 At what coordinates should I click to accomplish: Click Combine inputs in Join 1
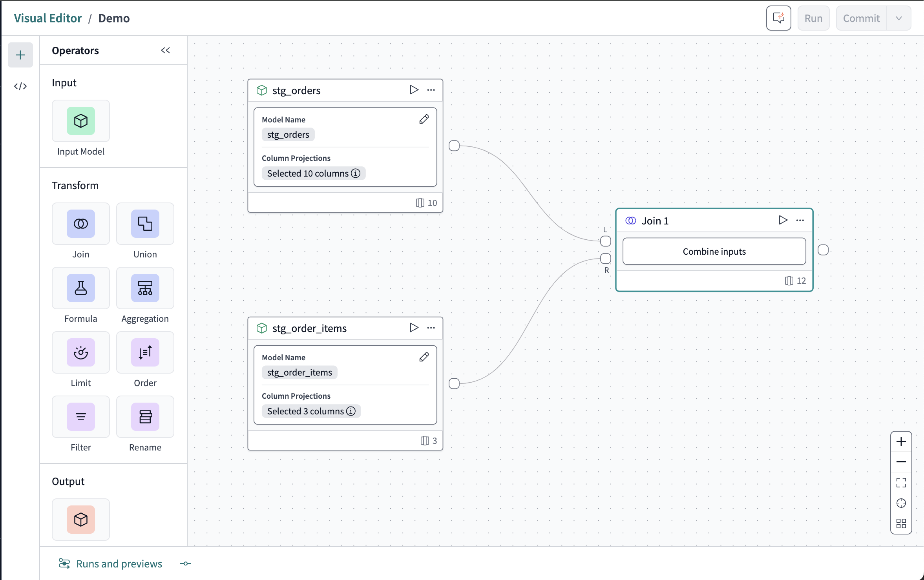pos(714,252)
